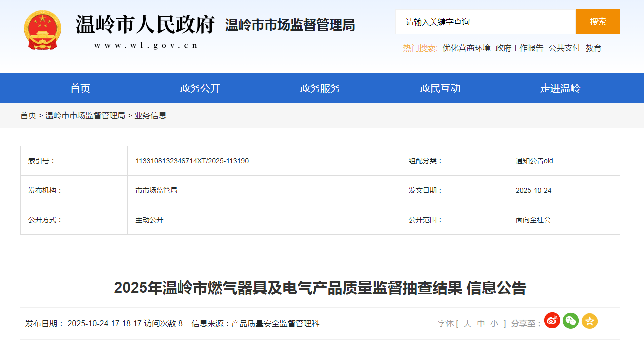Set font size to medium (中)
Viewport: 644px width, 342px height.
click(481, 324)
